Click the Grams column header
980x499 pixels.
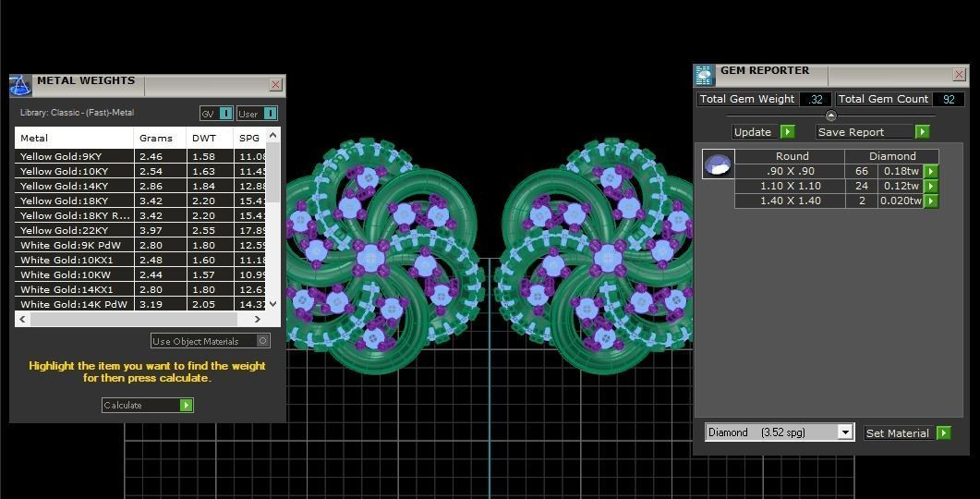point(160,139)
